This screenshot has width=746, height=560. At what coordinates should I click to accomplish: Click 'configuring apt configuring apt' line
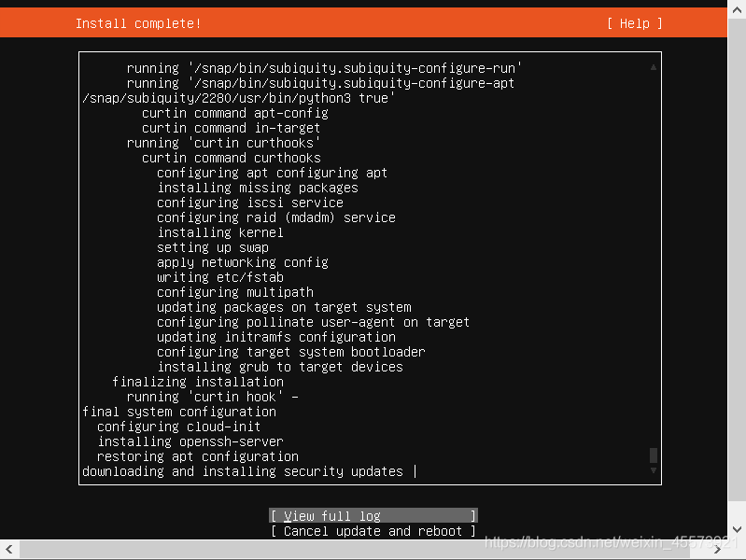pos(272,173)
